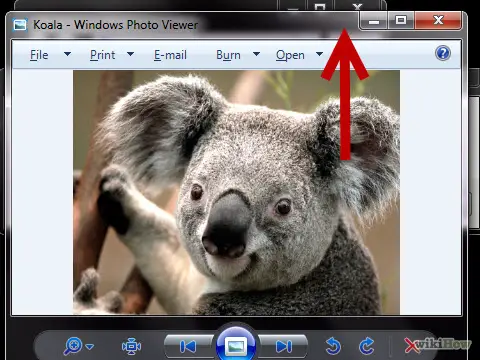This screenshot has width=480, height=360.
Task: Go to the next photo
Action: 283,346
